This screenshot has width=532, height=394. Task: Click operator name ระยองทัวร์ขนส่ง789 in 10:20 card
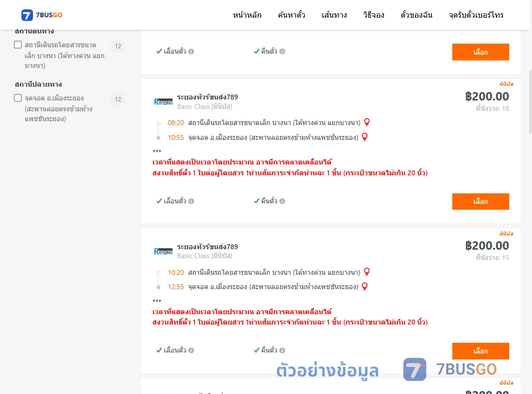click(207, 247)
